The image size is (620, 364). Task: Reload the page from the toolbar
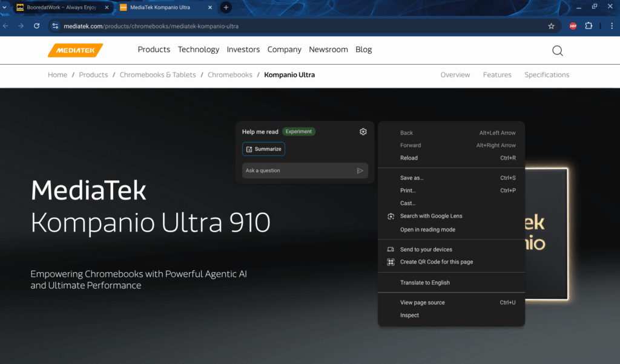click(36, 26)
